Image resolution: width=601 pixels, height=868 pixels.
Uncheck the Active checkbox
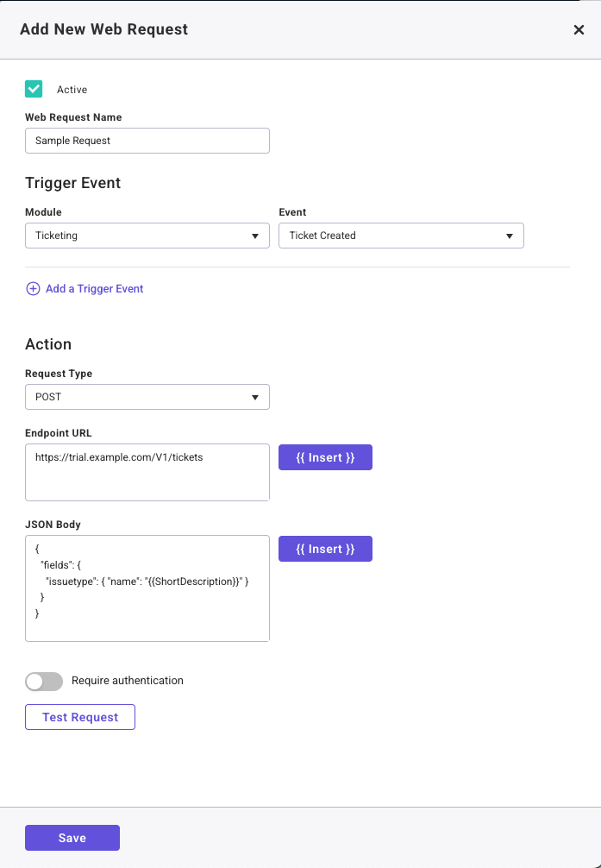click(34, 89)
